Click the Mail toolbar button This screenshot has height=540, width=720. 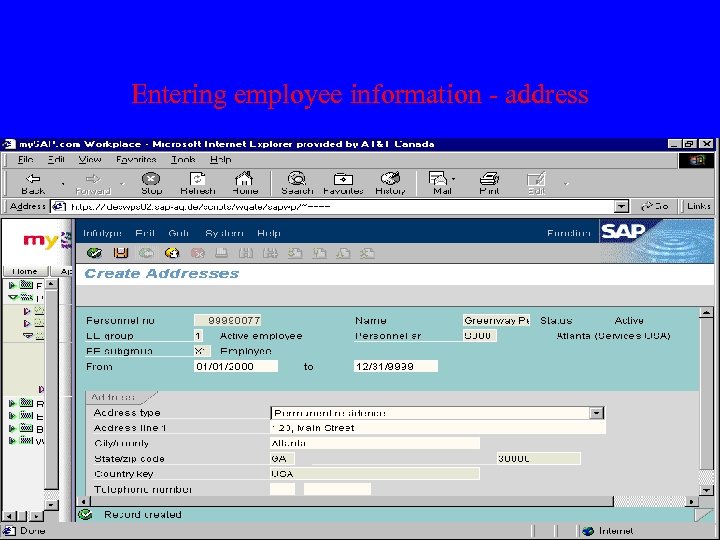440,184
